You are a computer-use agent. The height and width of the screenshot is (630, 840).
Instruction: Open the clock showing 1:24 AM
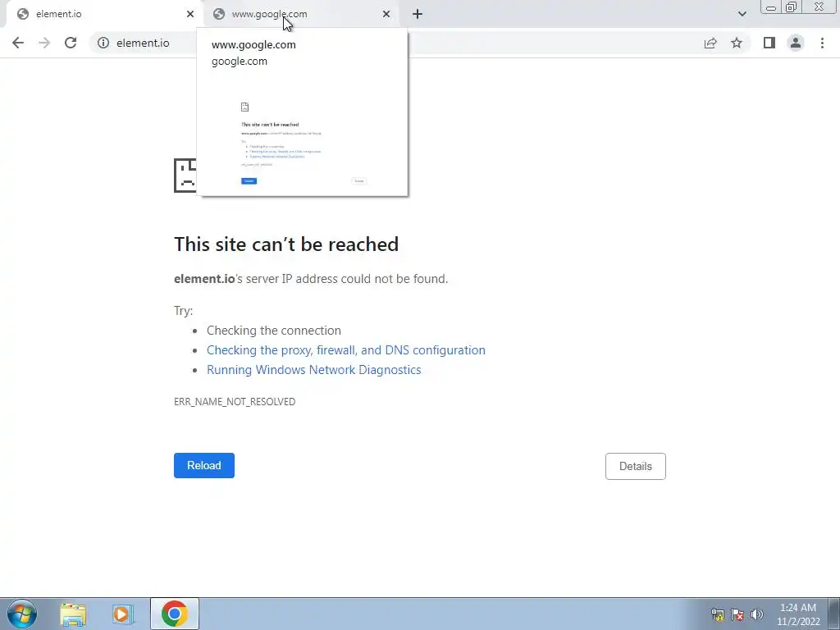[x=798, y=614]
